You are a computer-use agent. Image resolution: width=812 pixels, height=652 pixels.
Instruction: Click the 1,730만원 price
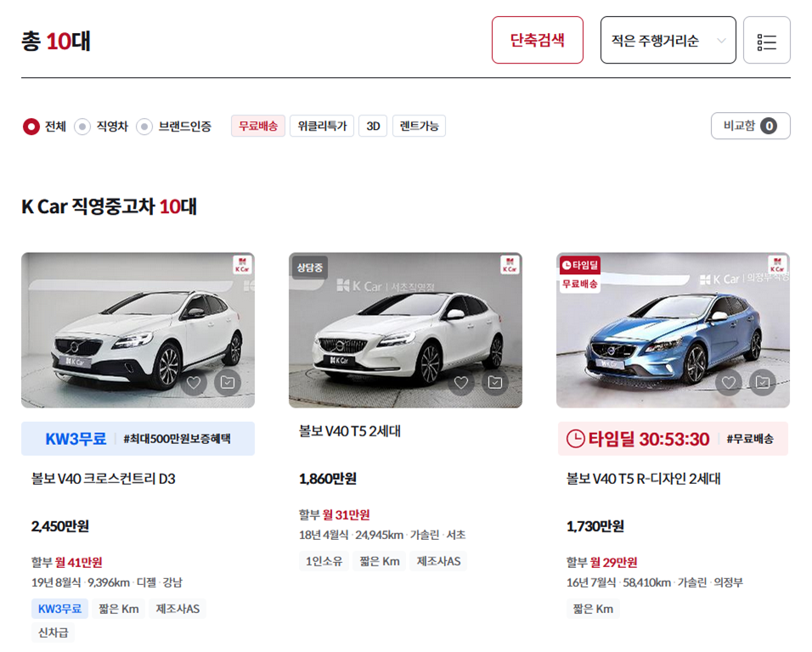point(595,526)
